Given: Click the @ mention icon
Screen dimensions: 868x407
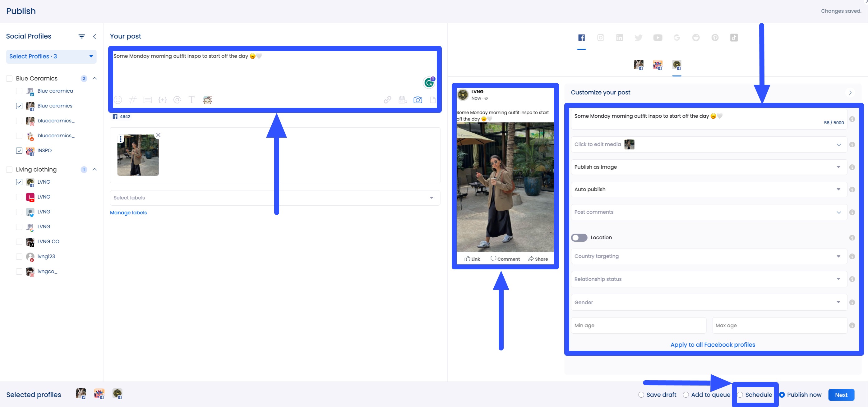Looking at the screenshot, I should (177, 100).
